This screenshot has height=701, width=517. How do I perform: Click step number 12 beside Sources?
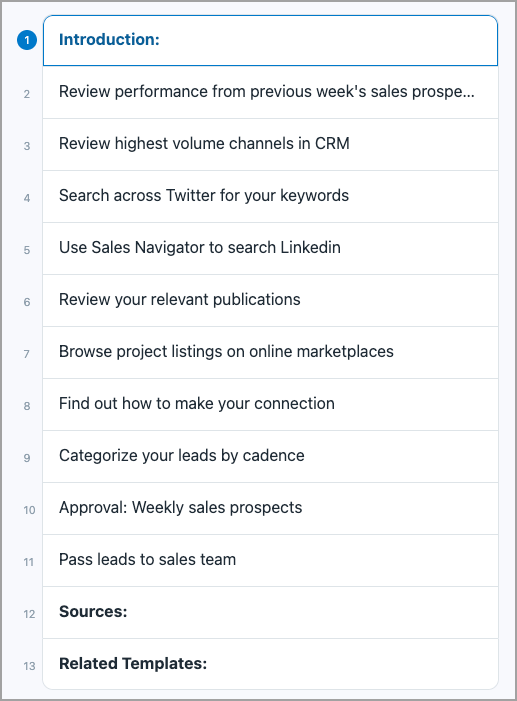pyautogui.click(x=29, y=614)
